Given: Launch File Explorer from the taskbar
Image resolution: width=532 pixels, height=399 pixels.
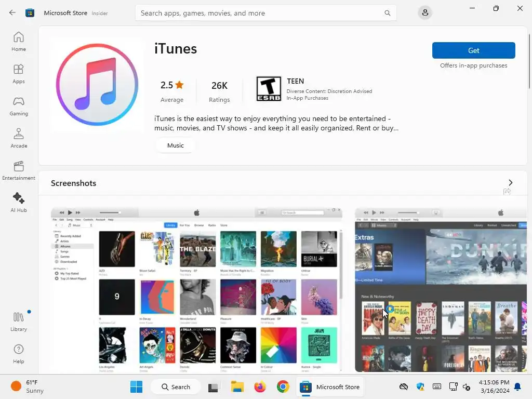Looking at the screenshot, I should pyautogui.click(x=237, y=387).
